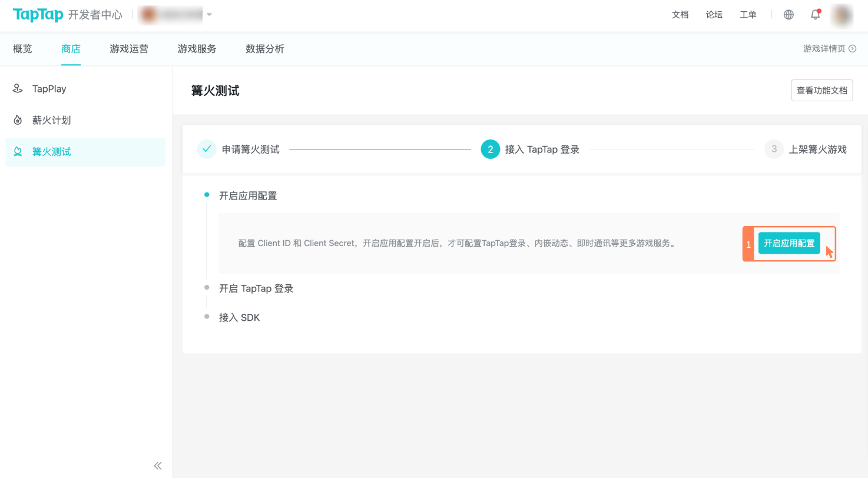Select TapPlay in the sidebar
Image resolution: width=868 pixels, height=478 pixels.
pos(85,89)
